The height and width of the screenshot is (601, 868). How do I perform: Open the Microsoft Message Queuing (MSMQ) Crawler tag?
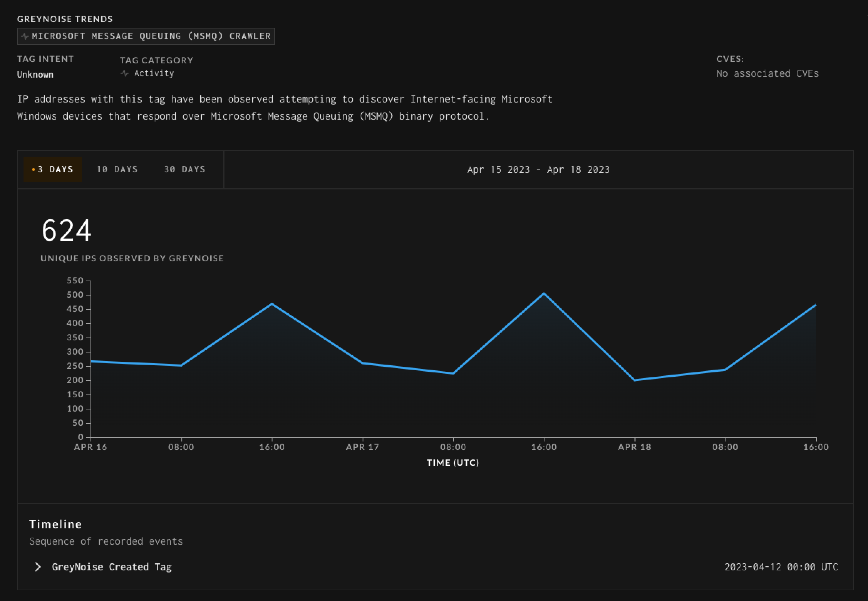146,36
